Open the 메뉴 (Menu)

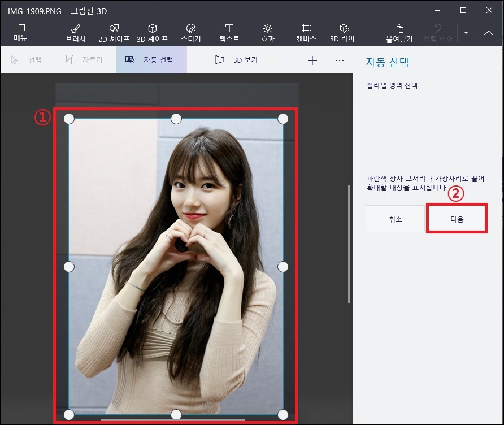(19, 32)
